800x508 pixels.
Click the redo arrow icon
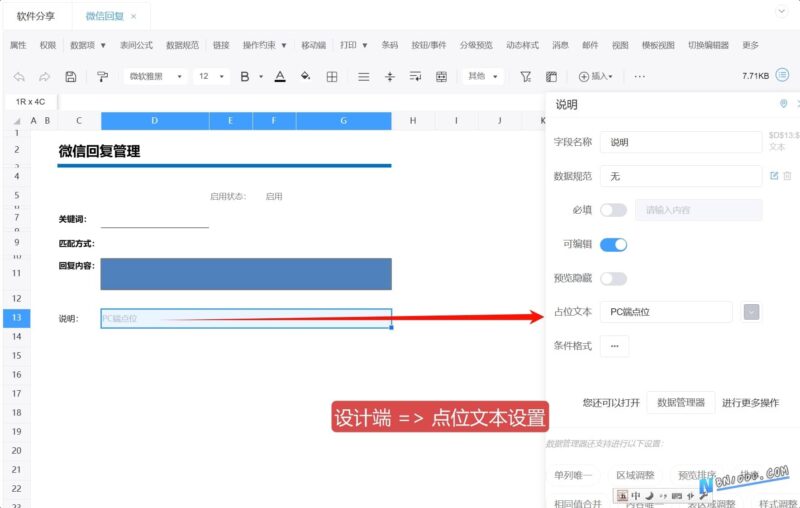click(44, 77)
